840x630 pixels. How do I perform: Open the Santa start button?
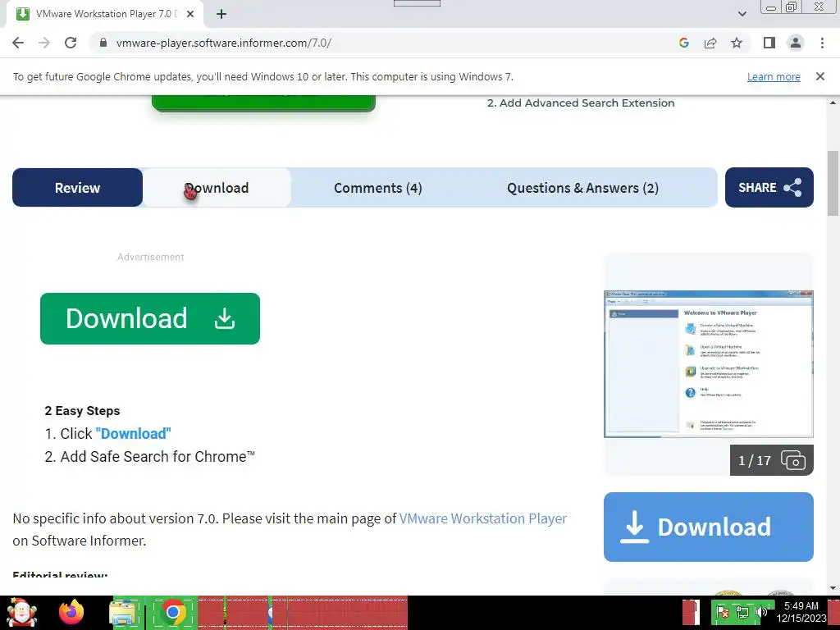[21, 613]
